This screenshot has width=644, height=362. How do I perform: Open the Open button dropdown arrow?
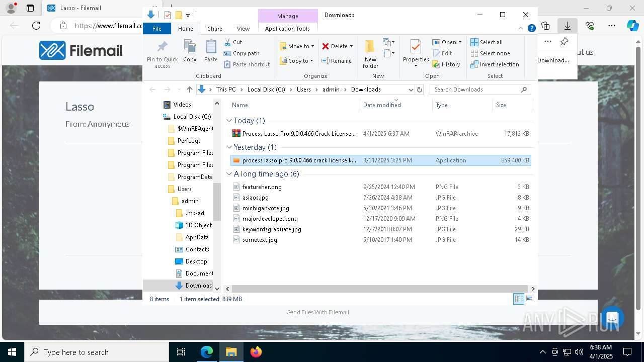point(460,42)
